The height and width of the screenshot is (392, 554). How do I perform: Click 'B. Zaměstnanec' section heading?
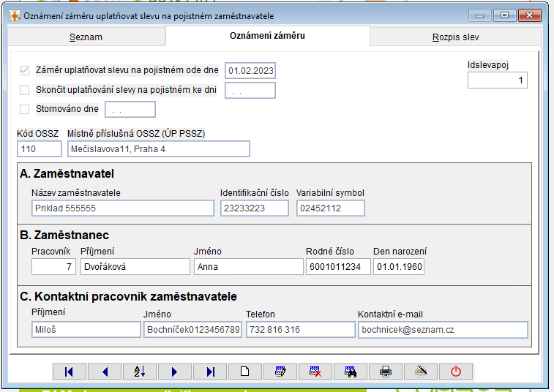pyautogui.click(x=64, y=235)
